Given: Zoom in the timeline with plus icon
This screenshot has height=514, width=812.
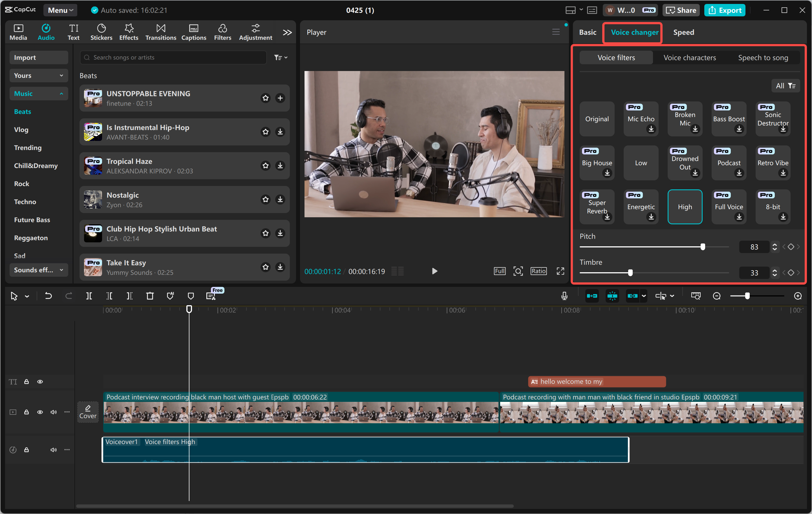Looking at the screenshot, I should tap(798, 296).
